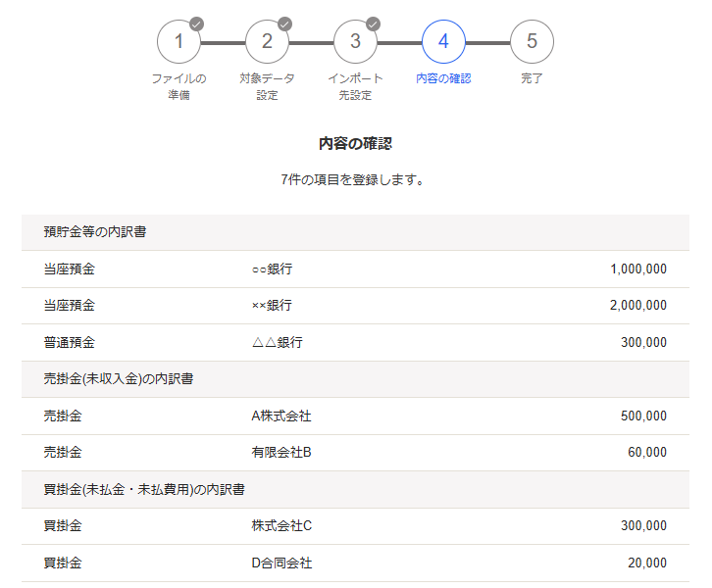Select step 5 完了 circle
The height and width of the screenshot is (588, 712).
click(x=532, y=42)
